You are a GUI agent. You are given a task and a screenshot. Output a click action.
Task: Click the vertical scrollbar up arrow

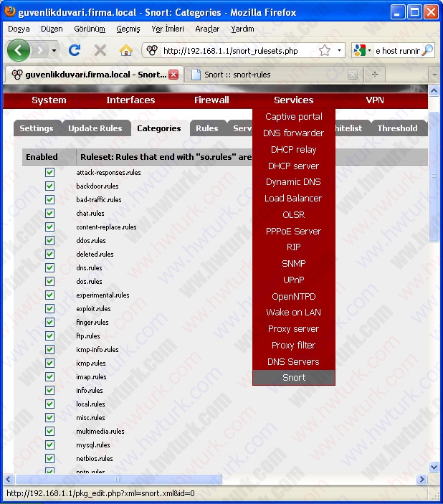434,91
